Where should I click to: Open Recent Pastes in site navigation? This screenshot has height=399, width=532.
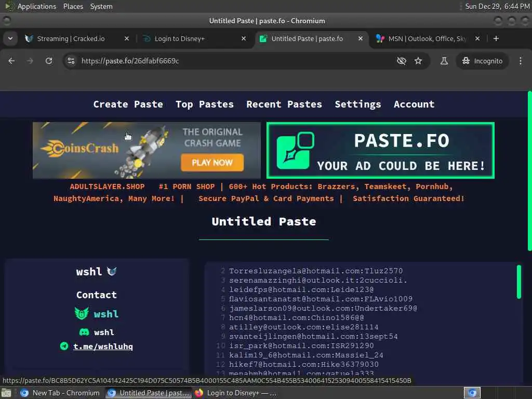coord(284,104)
